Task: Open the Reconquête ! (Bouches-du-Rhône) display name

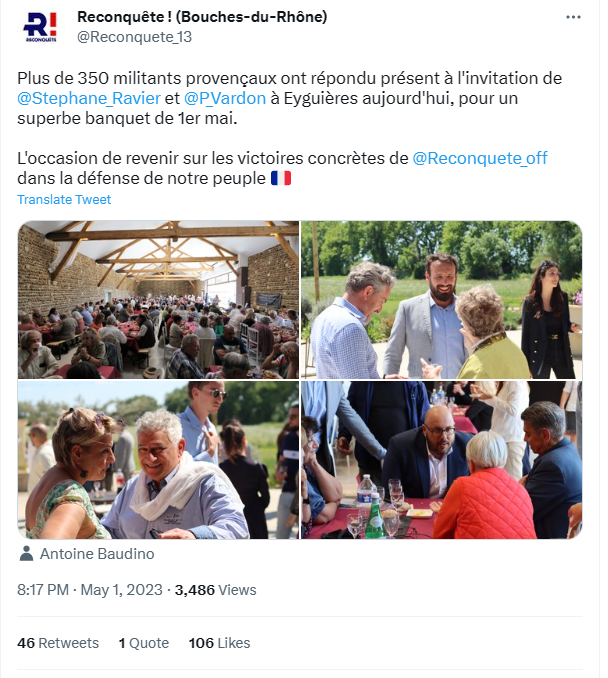Action: pyautogui.click(x=202, y=17)
